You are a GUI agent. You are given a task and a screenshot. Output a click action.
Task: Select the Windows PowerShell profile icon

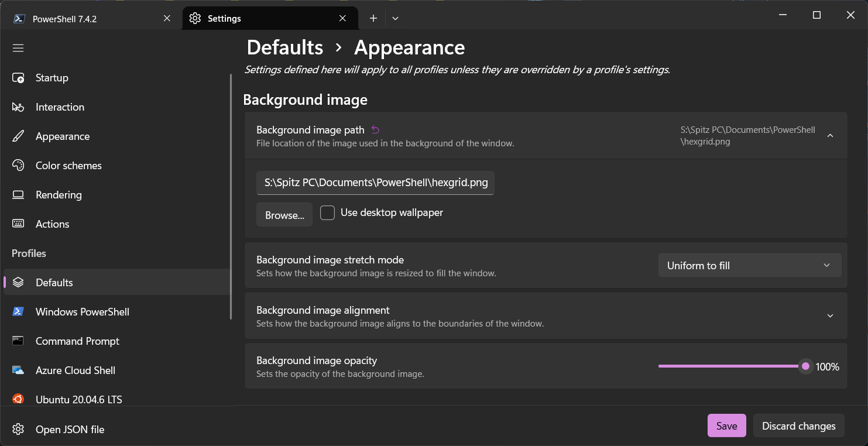point(18,311)
